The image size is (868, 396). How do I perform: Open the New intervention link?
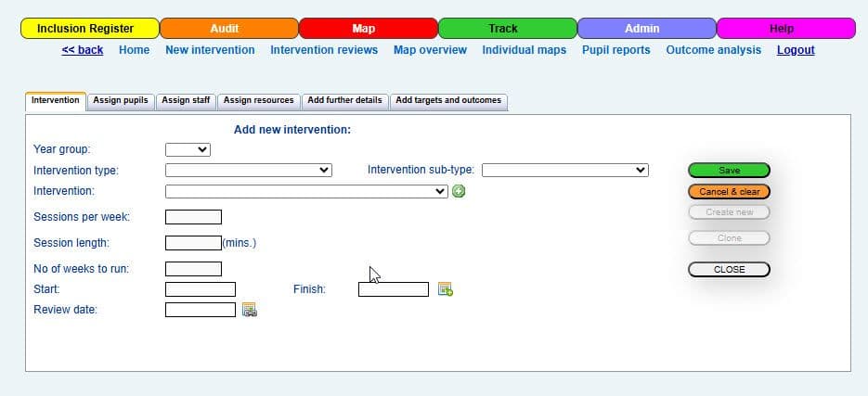tap(210, 50)
